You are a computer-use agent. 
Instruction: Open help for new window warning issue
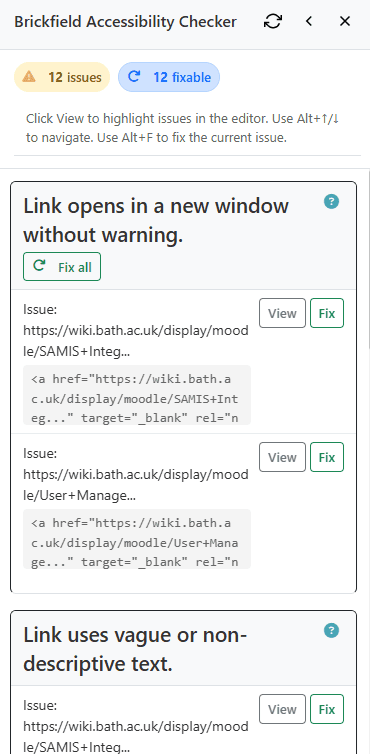(x=332, y=201)
